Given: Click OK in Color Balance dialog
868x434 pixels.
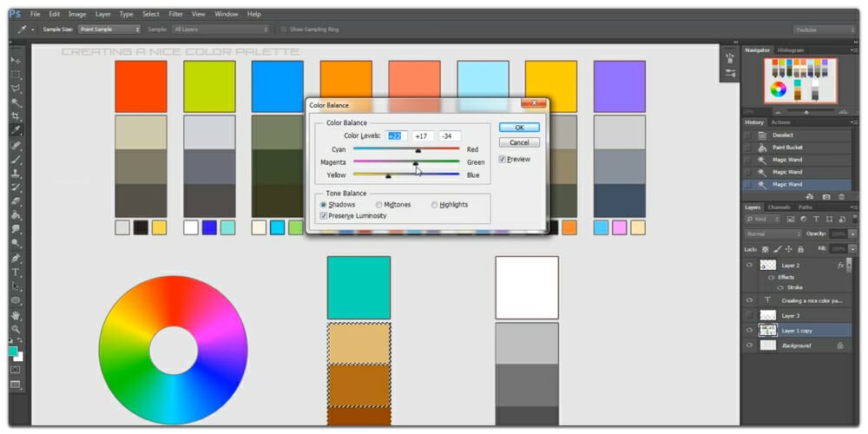Looking at the screenshot, I should coord(519,128).
